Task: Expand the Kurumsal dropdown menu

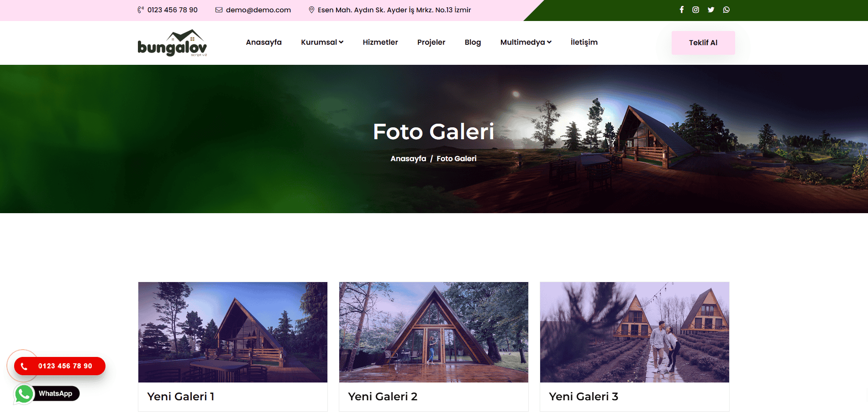Action: pos(322,42)
